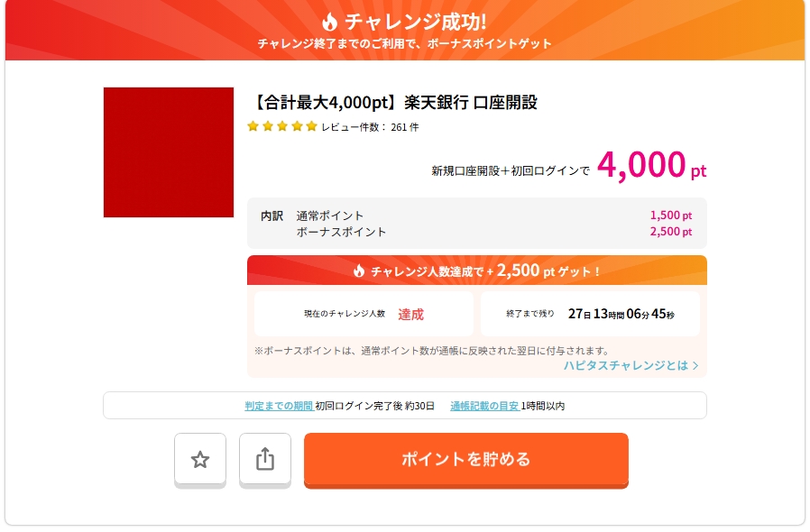810x532 pixels.
Task: Open the ハピタスチャレンジとは link
Action: click(x=625, y=365)
